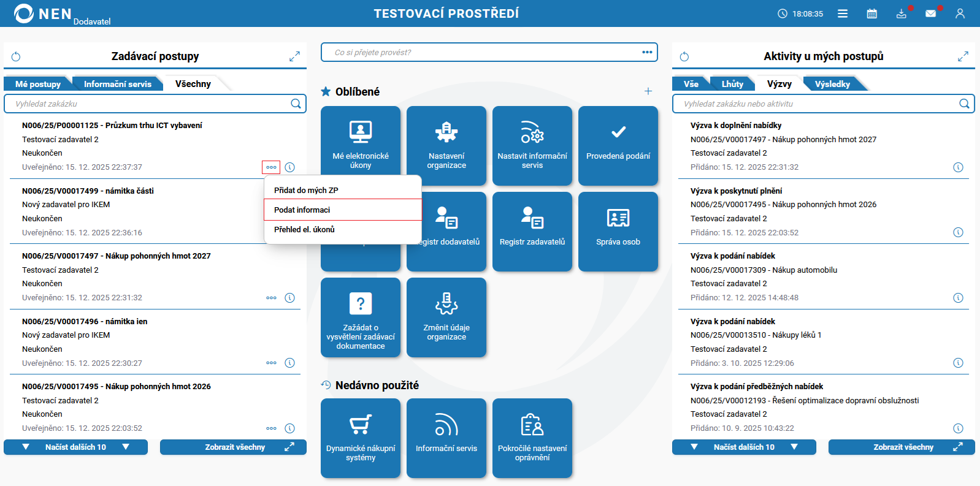
Task: Refresh the Aktivity u mých postupů panel
Action: pos(684,56)
